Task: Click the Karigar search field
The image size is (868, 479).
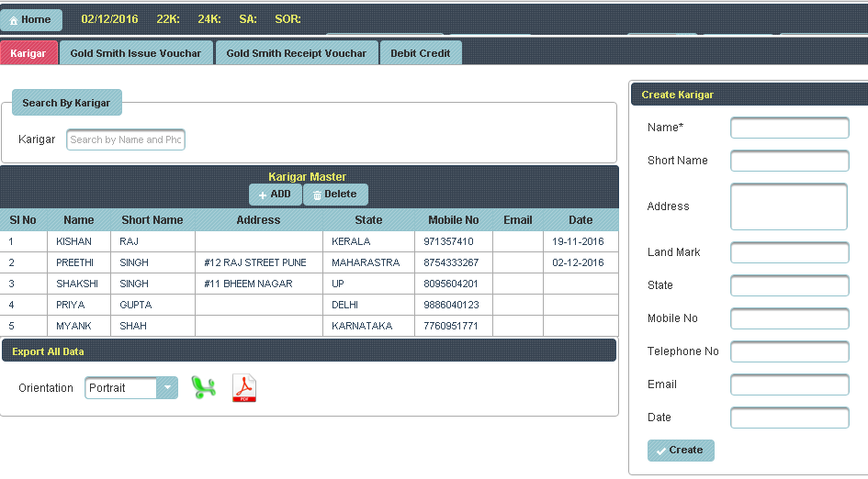Action: [x=126, y=139]
